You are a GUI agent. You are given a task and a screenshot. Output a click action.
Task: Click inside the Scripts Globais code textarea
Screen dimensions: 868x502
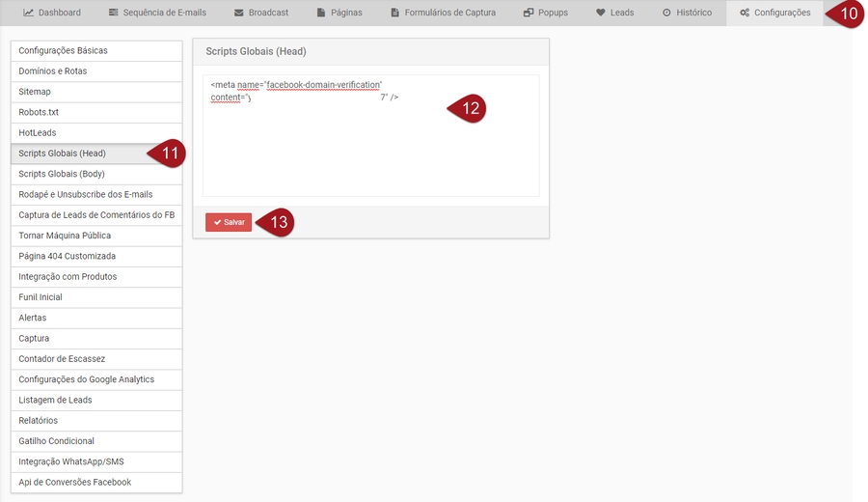370,145
